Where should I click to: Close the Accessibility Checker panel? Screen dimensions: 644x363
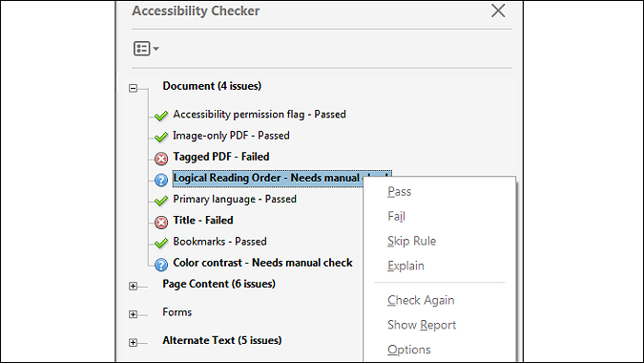pos(498,11)
